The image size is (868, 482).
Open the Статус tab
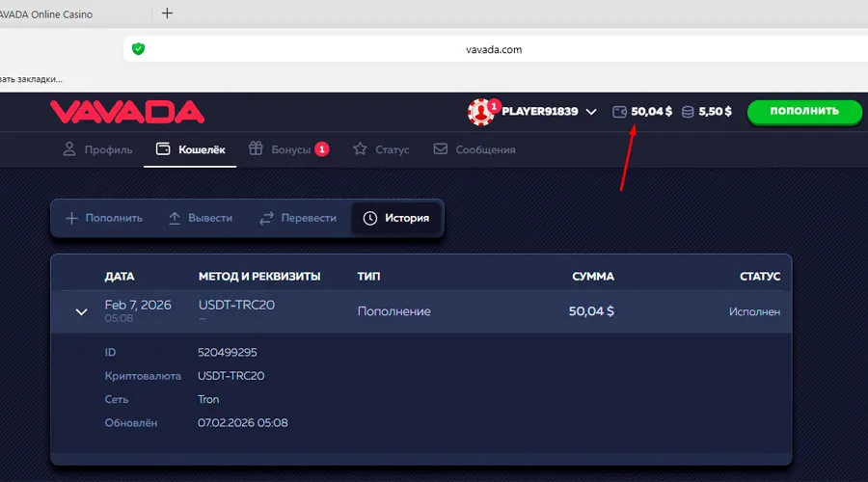pyautogui.click(x=381, y=149)
